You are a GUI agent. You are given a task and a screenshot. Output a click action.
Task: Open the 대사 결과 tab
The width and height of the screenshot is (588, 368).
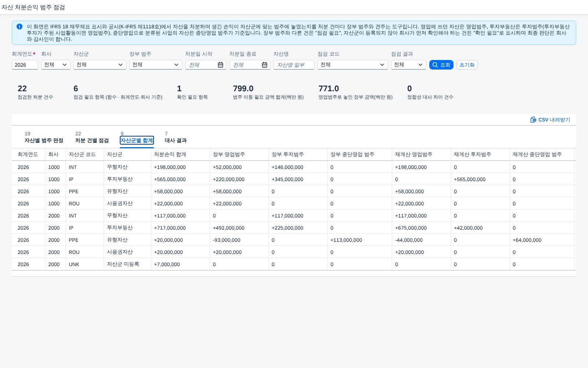pyautogui.click(x=176, y=137)
